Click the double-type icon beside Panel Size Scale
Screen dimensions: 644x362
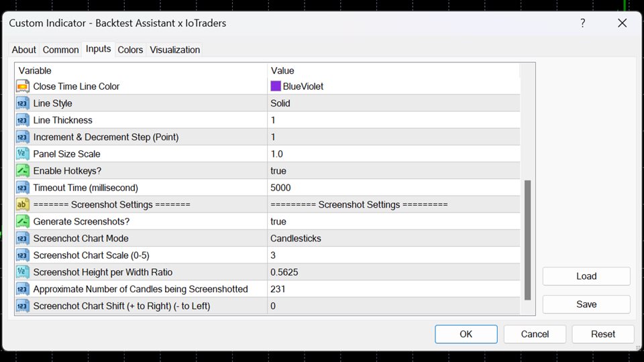pyautogui.click(x=23, y=154)
